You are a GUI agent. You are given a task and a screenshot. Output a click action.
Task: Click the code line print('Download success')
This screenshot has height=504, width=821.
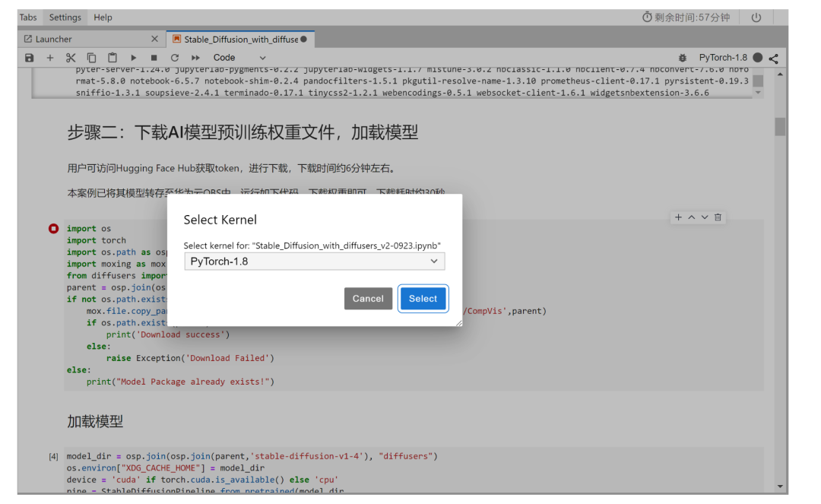168,334
